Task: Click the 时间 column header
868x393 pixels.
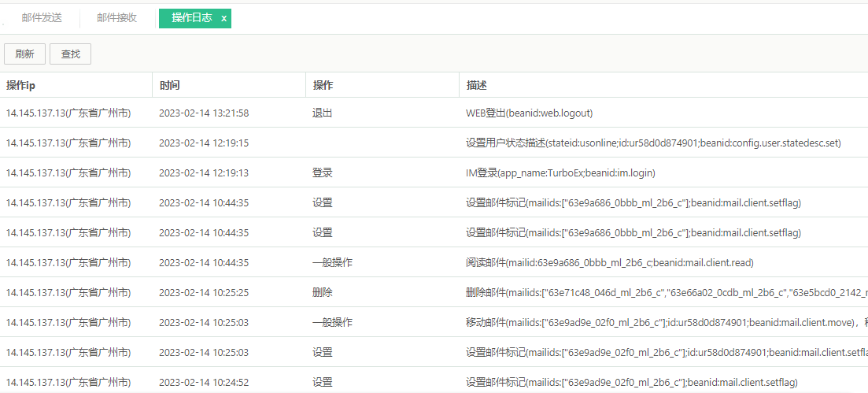Action: click(x=169, y=85)
